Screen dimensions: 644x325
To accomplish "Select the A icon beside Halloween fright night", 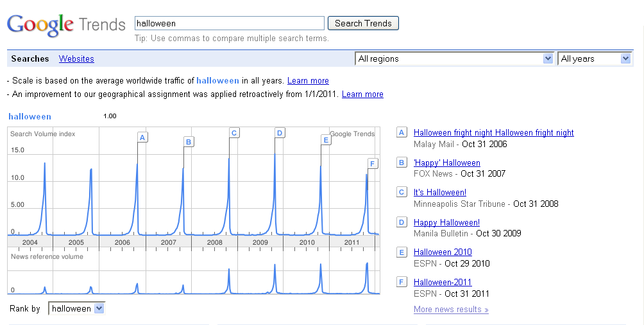I will point(402,132).
